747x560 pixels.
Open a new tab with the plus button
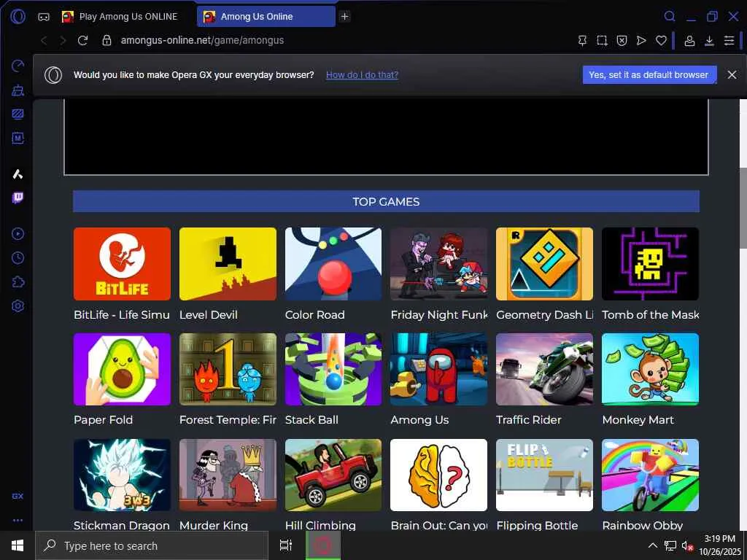(344, 17)
